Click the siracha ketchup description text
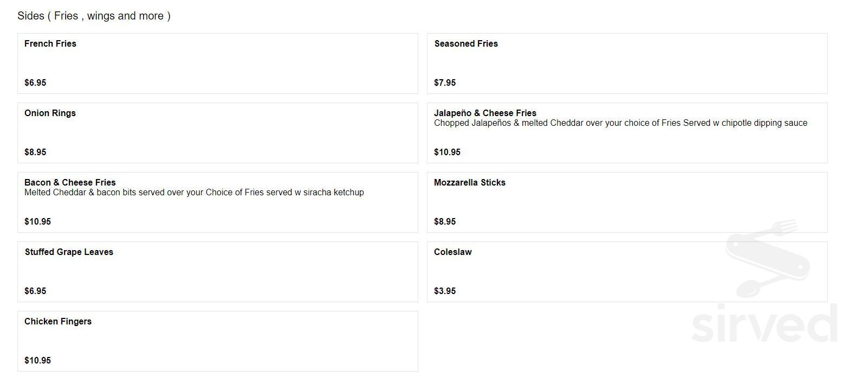Image resolution: width=868 pixels, height=383 pixels. 194,193
